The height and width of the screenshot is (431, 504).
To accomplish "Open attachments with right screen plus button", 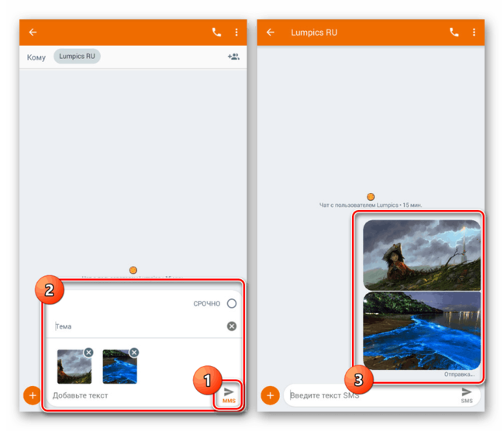I will coord(270,395).
